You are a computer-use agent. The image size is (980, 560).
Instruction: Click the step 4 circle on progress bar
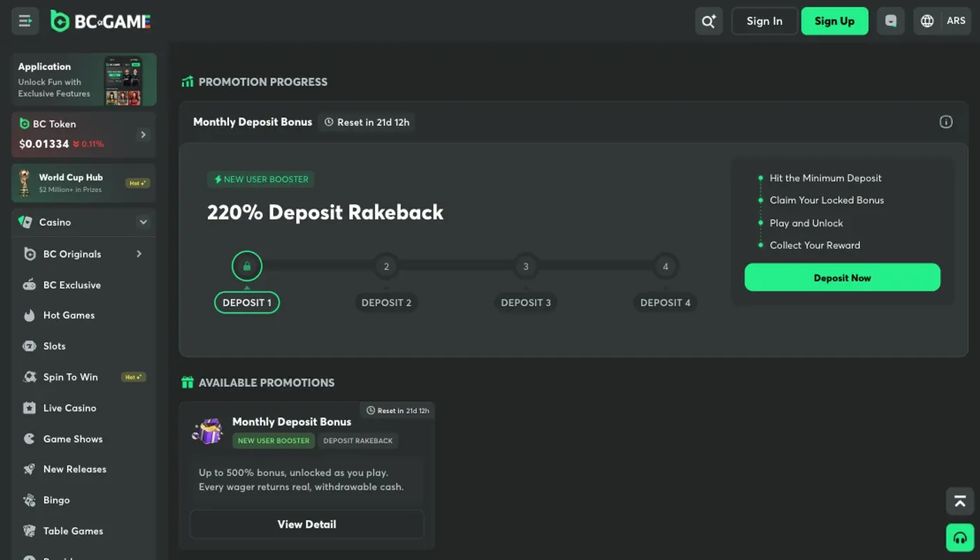click(665, 266)
